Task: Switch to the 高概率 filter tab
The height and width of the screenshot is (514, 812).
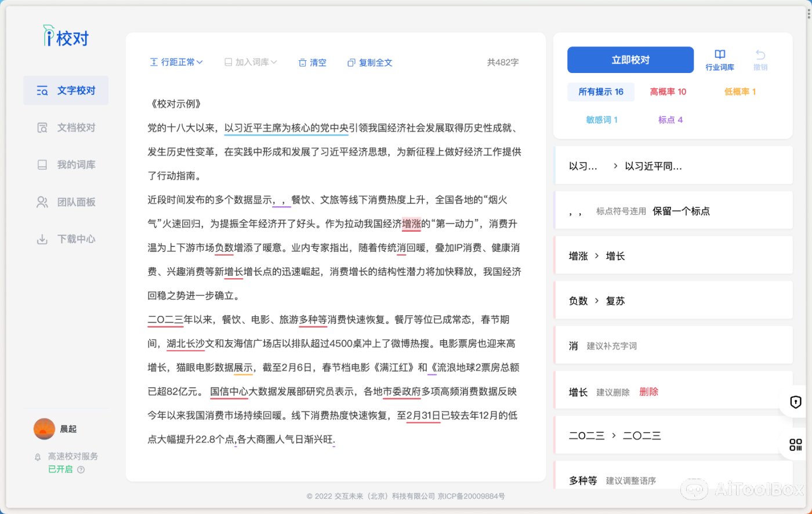Action: (668, 92)
